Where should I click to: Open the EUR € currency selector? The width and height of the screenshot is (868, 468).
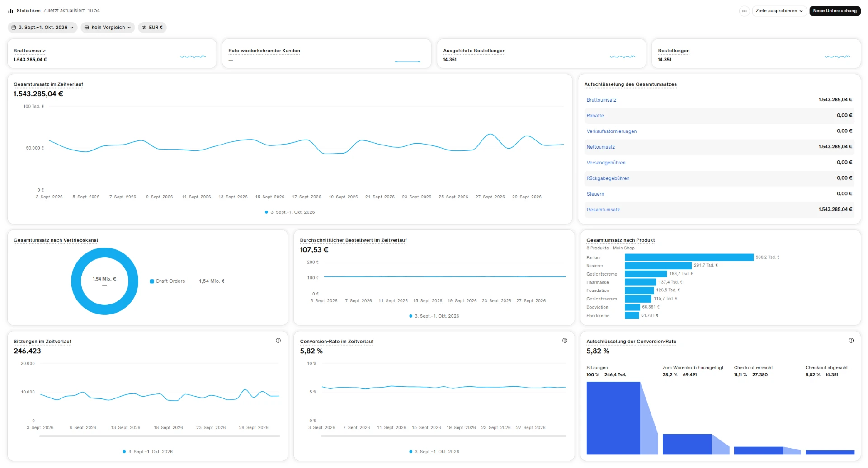point(152,28)
